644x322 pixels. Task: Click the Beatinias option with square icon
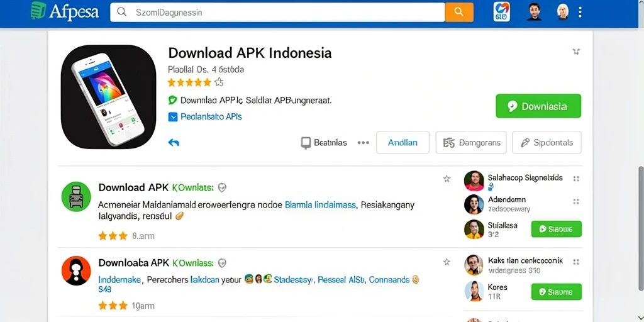click(324, 143)
